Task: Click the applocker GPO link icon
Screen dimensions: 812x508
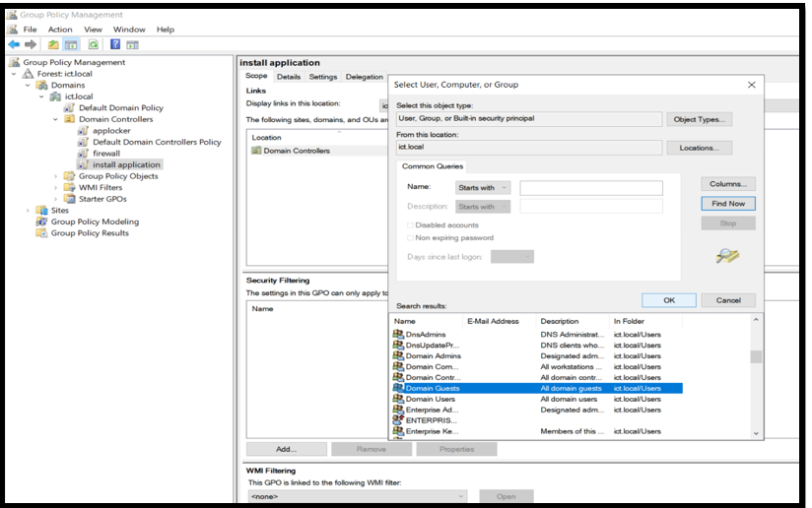Action: point(83,130)
